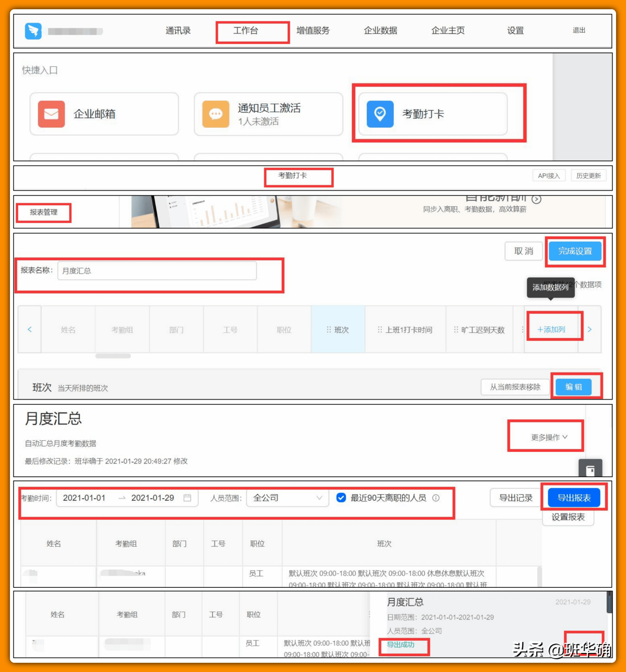
Task: Click the horizontal scrollbar under column headers
Action: pyautogui.click(x=113, y=356)
